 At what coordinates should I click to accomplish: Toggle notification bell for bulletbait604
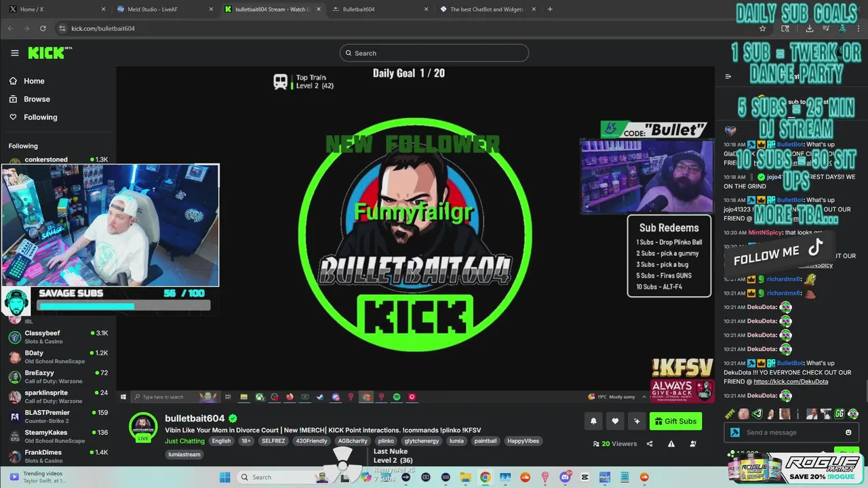593,421
